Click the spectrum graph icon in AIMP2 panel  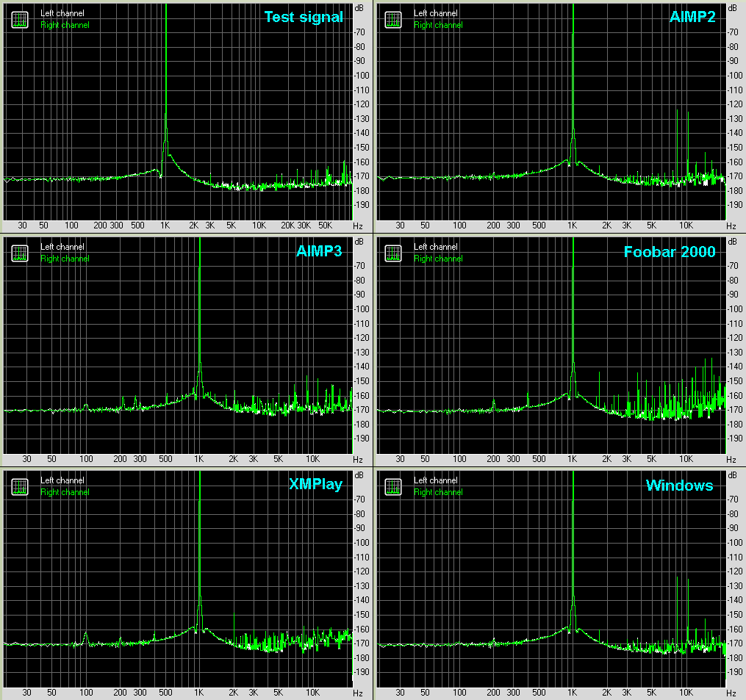[x=393, y=20]
